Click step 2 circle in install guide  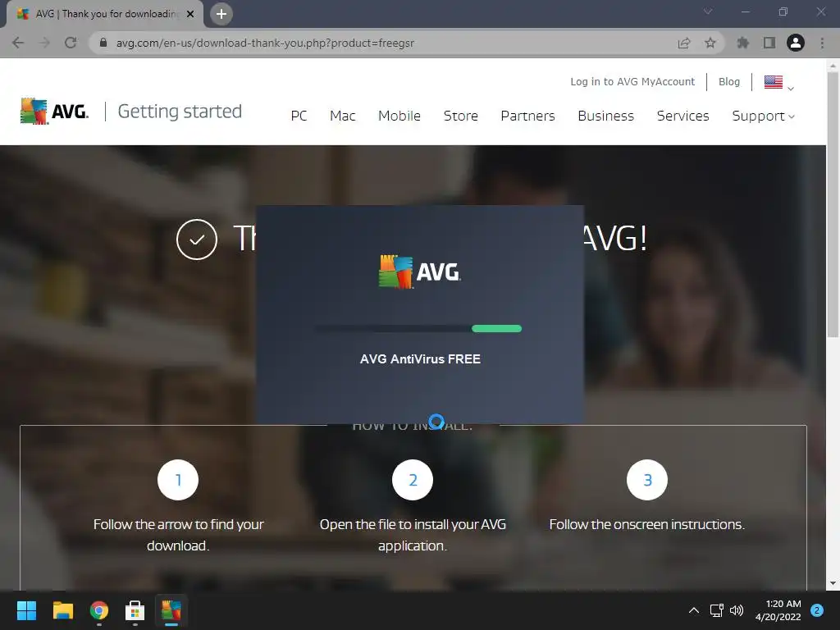click(x=413, y=479)
